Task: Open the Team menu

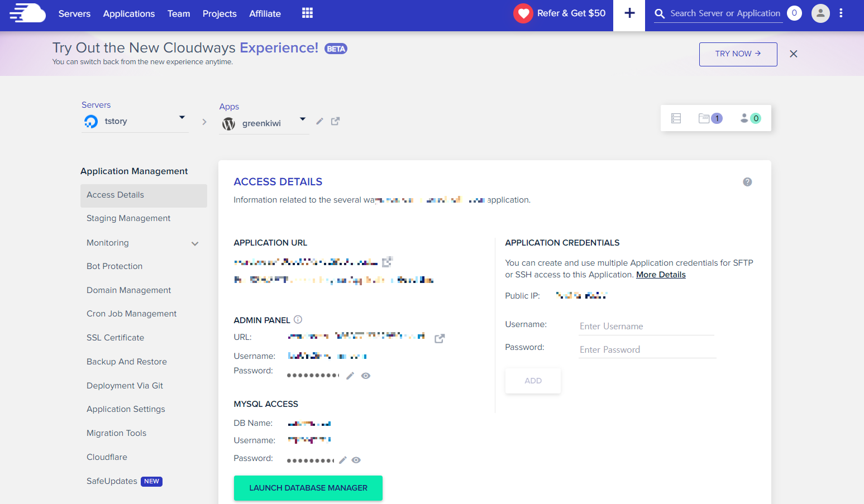Action: click(x=179, y=13)
